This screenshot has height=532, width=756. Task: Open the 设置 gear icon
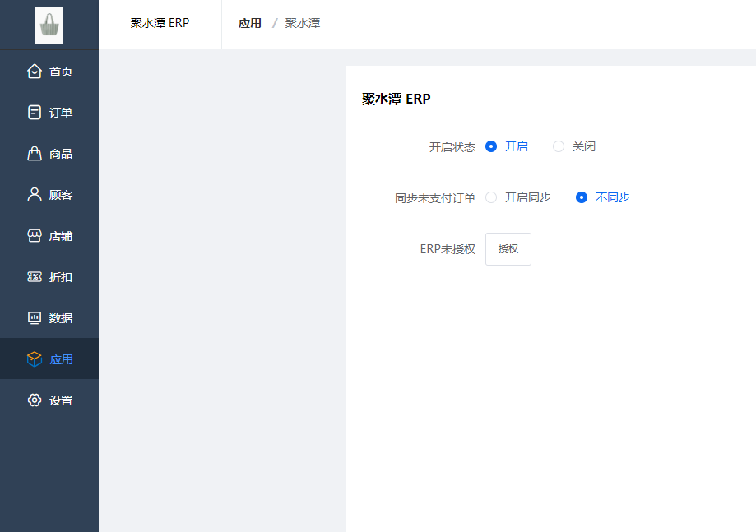(x=35, y=400)
